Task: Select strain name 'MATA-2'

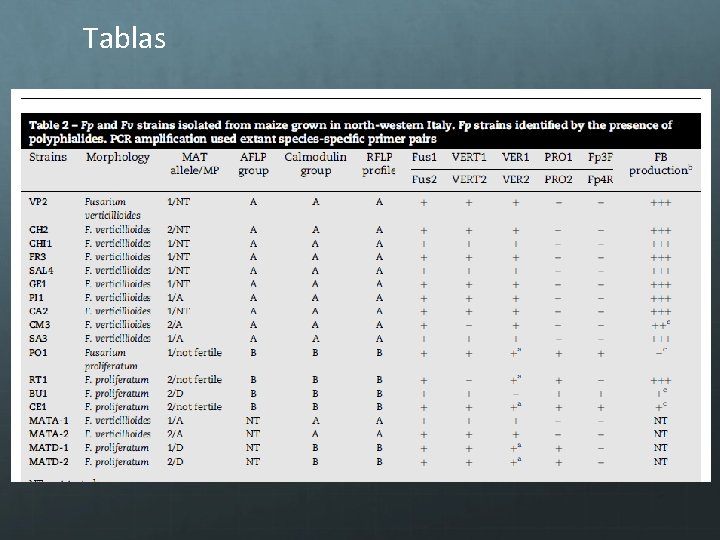Action: pyautogui.click(x=49, y=434)
